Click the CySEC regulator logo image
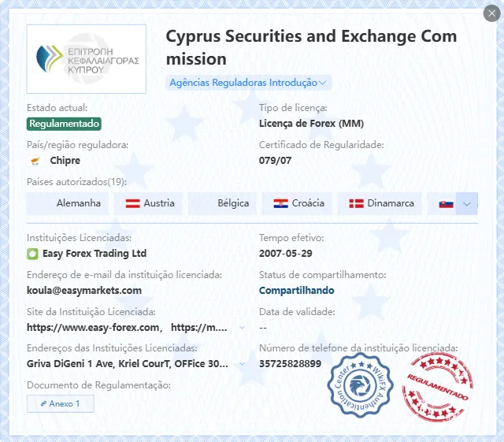The height and width of the screenshot is (442, 504). coord(86,59)
